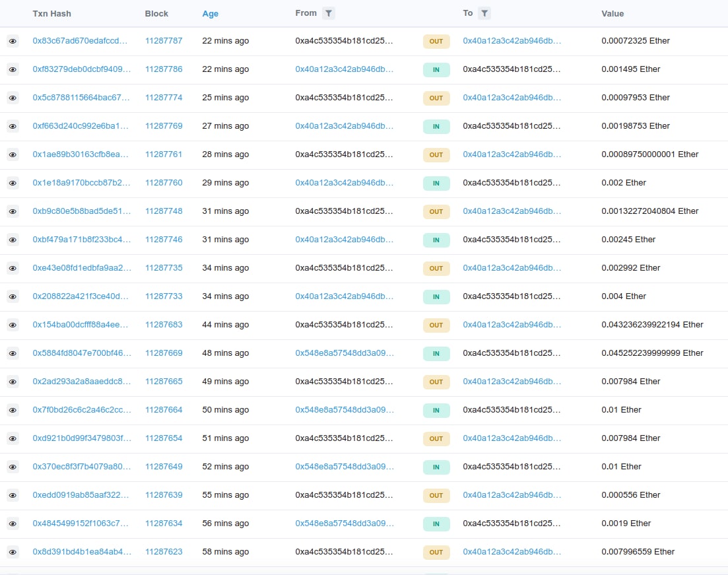
Task: Preview transaction 0x4845499152f1063c7 with eye icon
Action: point(13,524)
